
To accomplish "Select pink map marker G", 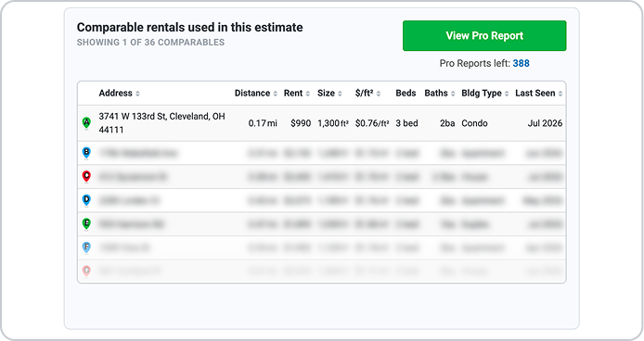I will pyautogui.click(x=86, y=271).
